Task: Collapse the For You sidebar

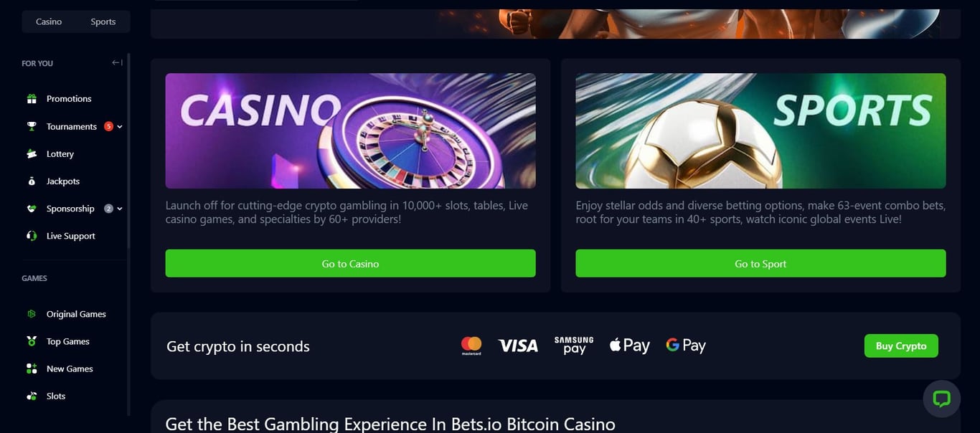Action: (116, 62)
